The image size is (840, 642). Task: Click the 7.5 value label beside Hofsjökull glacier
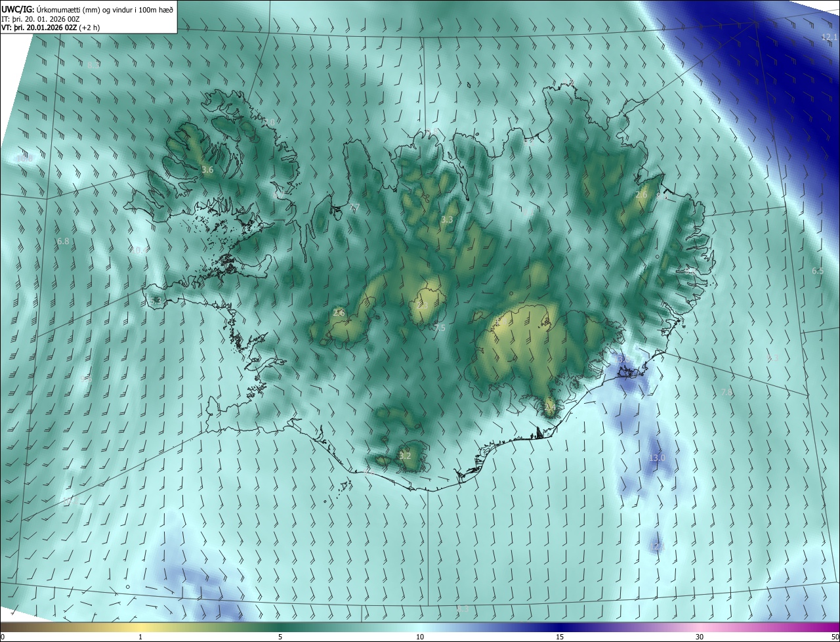439,328
